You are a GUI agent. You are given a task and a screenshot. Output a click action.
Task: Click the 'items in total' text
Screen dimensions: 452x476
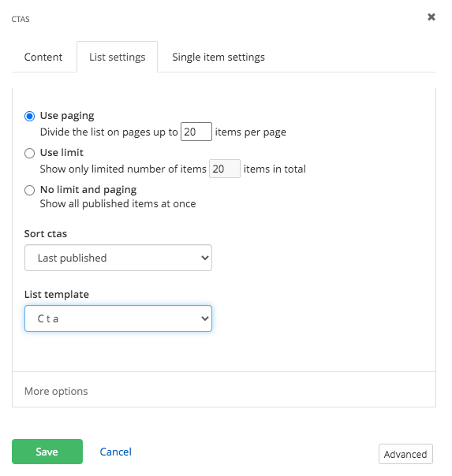(275, 169)
